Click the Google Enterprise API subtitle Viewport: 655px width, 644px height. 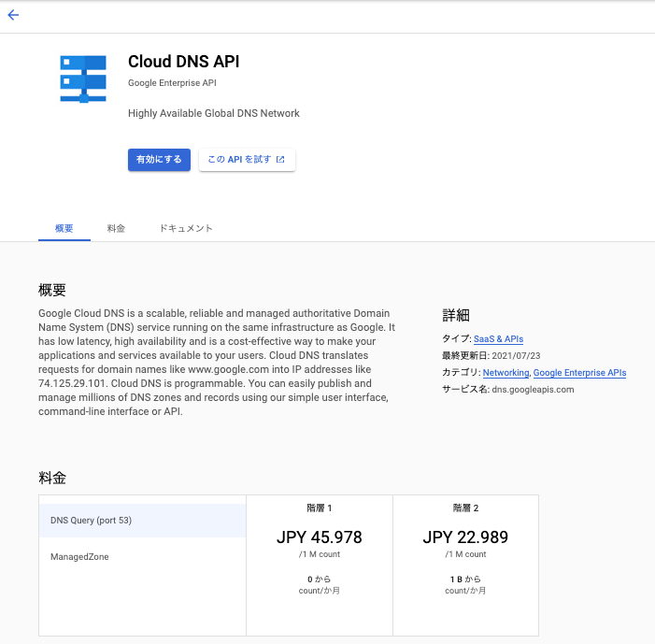(172, 83)
